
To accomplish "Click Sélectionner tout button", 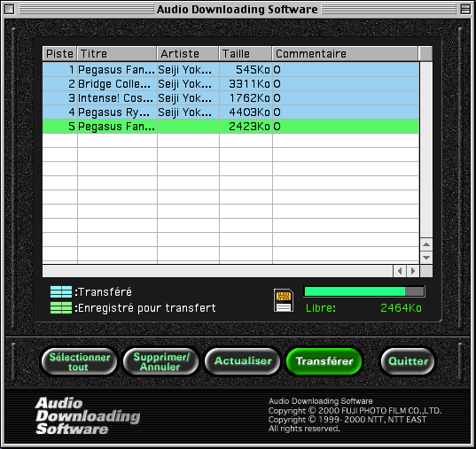I will coord(79,361).
